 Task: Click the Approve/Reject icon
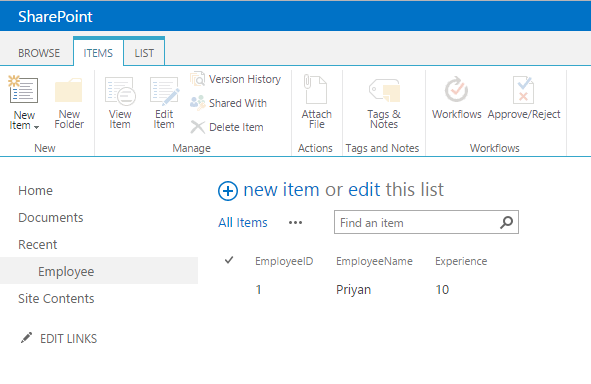[523, 90]
